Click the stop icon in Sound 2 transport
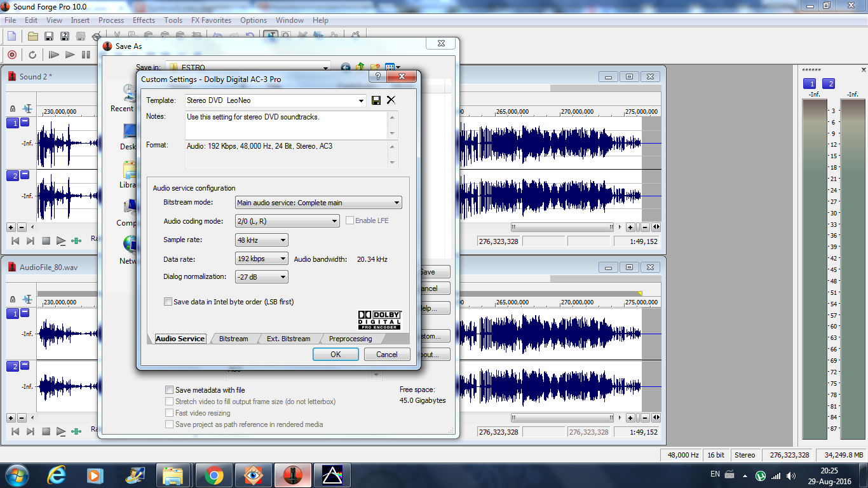 tap(46, 241)
